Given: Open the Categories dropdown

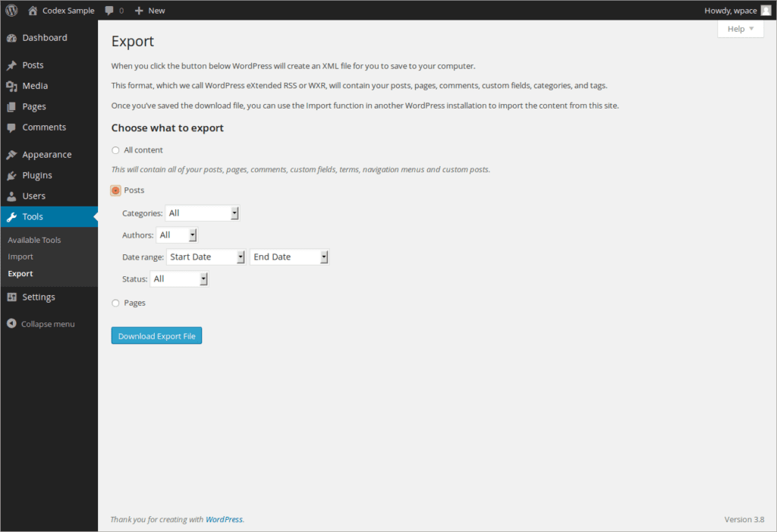Looking at the screenshot, I should [202, 212].
